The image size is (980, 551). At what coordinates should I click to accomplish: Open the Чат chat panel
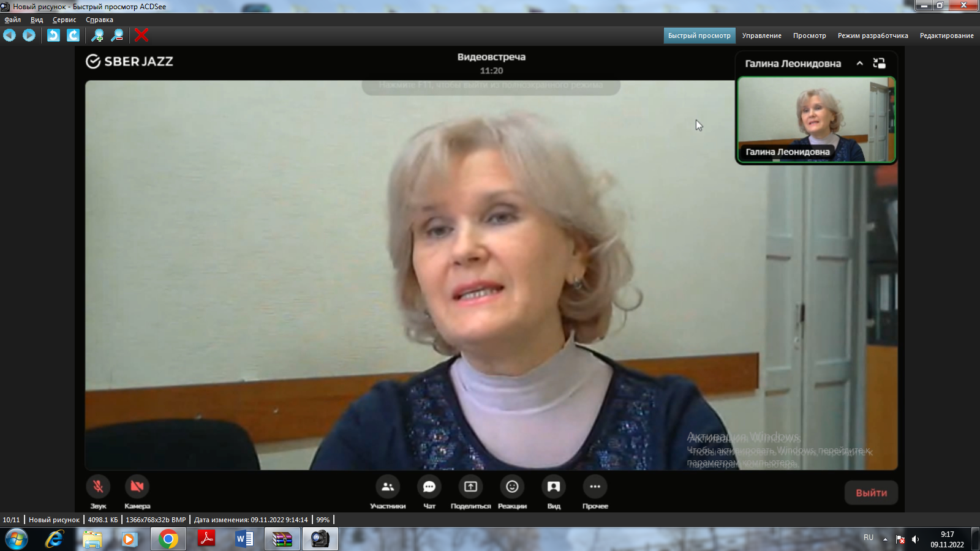point(429,487)
